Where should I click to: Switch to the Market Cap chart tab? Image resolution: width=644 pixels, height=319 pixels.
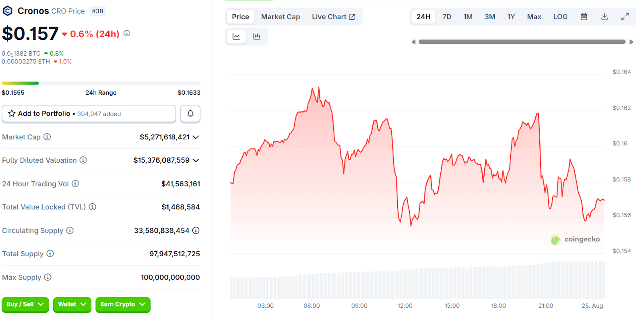(280, 17)
